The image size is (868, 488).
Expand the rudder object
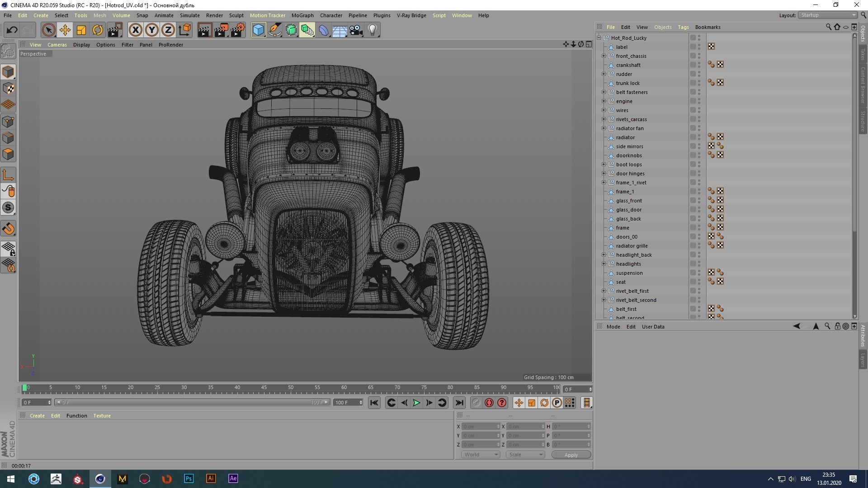(x=604, y=74)
